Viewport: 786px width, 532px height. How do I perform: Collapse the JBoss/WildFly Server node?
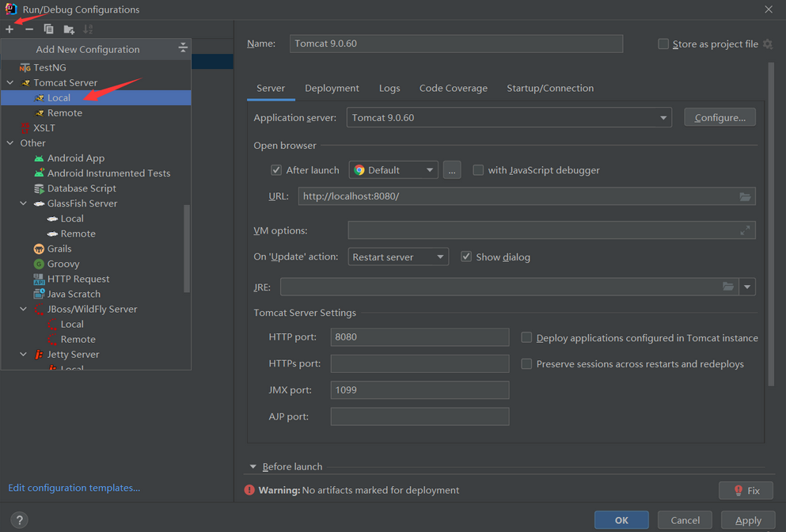click(x=23, y=309)
